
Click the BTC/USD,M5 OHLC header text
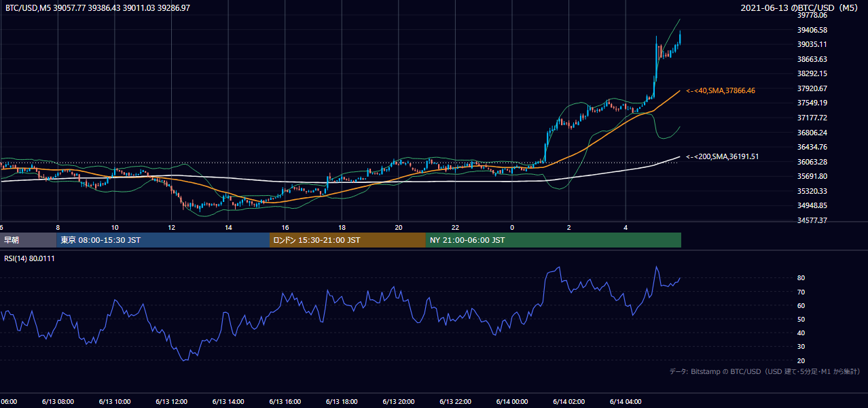[98, 7]
